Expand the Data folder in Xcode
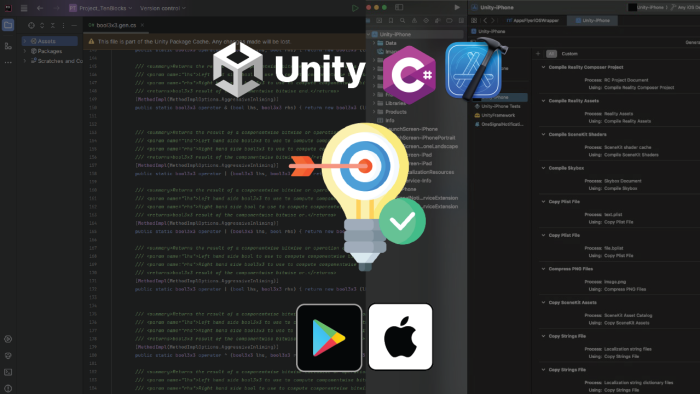 [x=374, y=43]
